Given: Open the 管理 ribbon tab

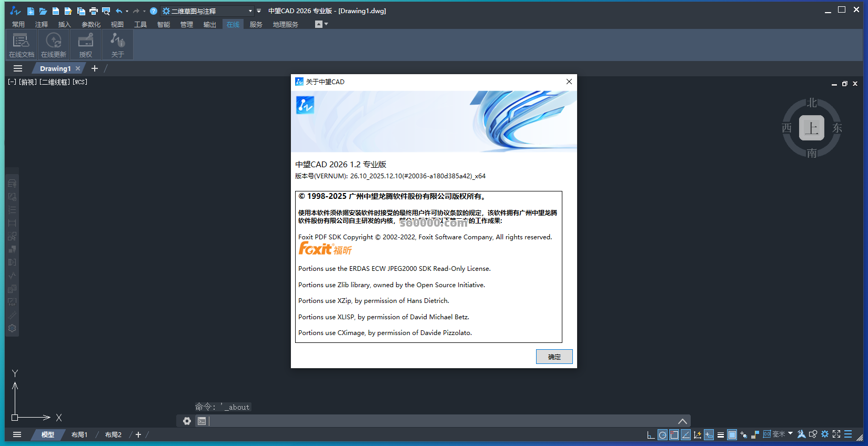Looking at the screenshot, I should click(187, 24).
